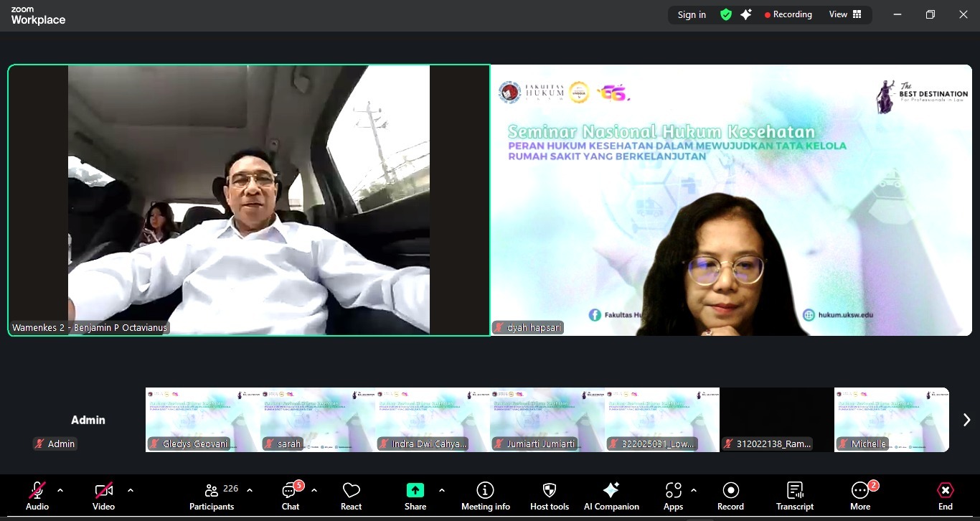Viewport: 980px width, 521px height.
Task: Open the Participants list
Action: [212, 495]
